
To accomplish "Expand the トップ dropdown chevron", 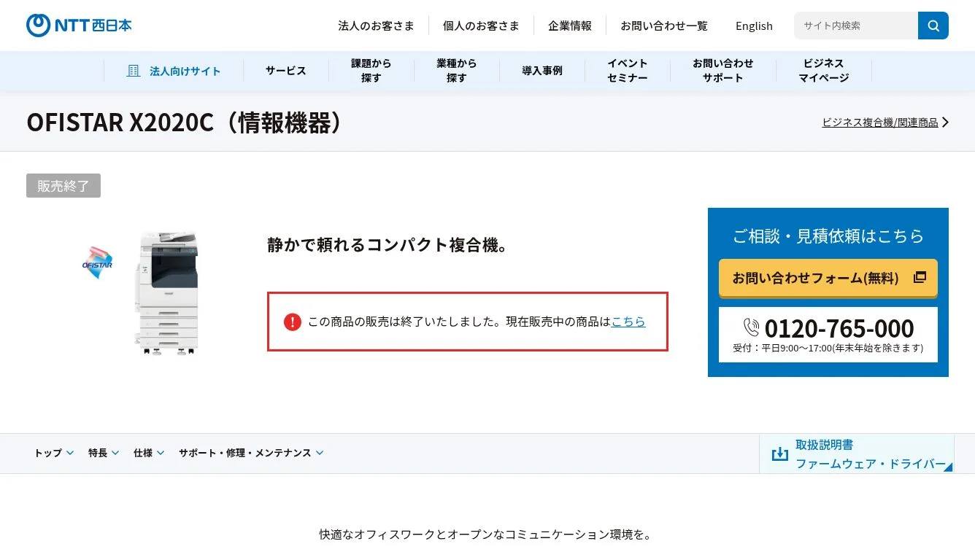I will coord(70,453).
